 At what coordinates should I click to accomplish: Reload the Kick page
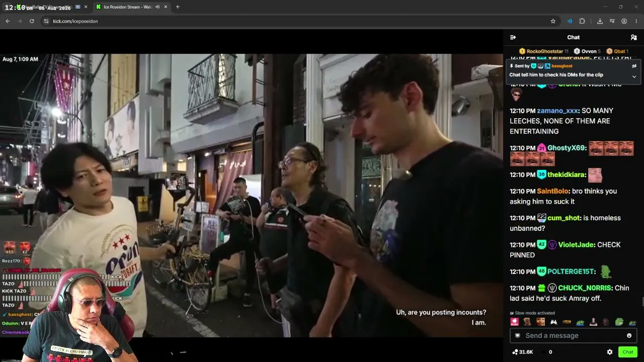(x=32, y=21)
